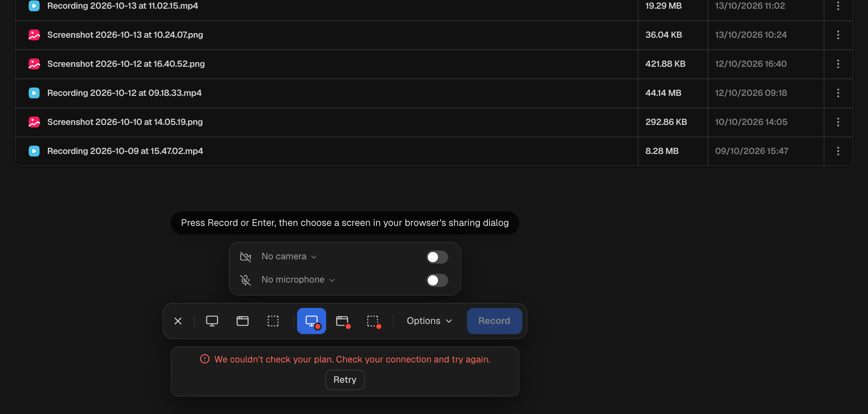Open more options for Recording 2026-10-12 at 09.18.33.mp4
Viewport: 868px width, 414px height.
(x=838, y=93)
